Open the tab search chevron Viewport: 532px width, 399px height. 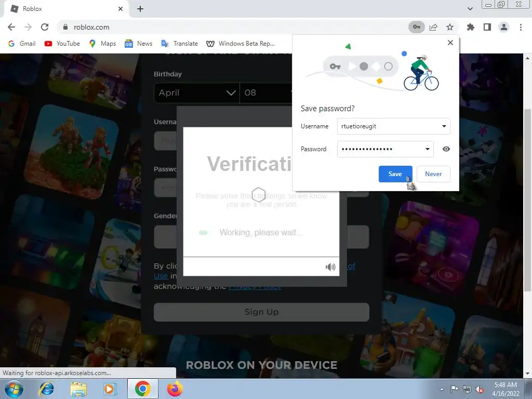click(x=470, y=9)
